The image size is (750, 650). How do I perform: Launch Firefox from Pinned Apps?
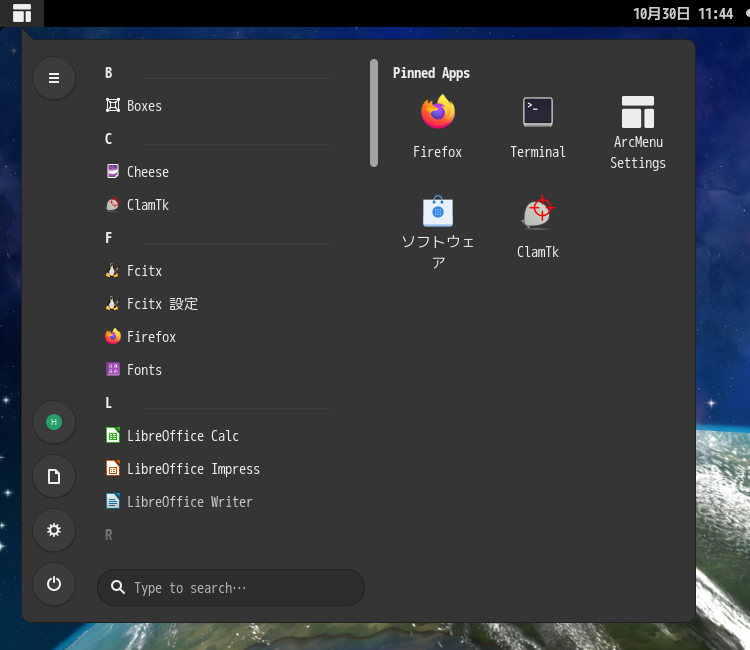point(438,127)
